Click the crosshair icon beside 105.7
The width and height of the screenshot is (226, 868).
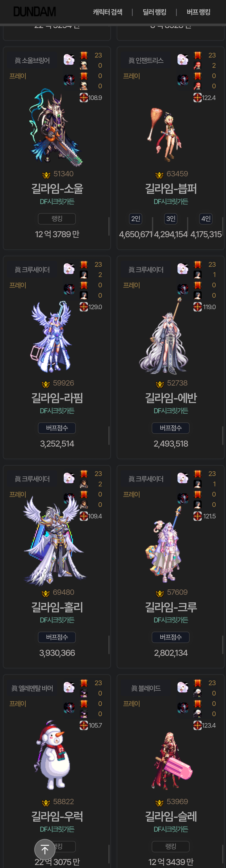(x=84, y=725)
